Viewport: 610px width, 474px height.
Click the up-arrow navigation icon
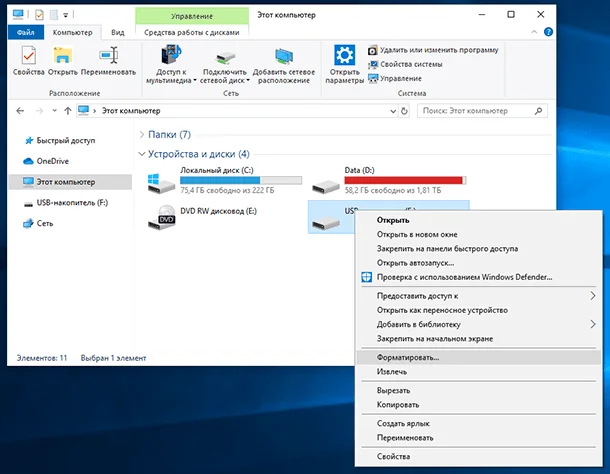[x=68, y=111]
